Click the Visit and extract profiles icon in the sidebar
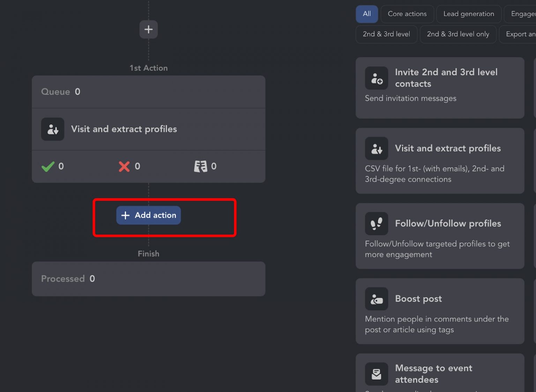The width and height of the screenshot is (536, 392). (x=376, y=148)
